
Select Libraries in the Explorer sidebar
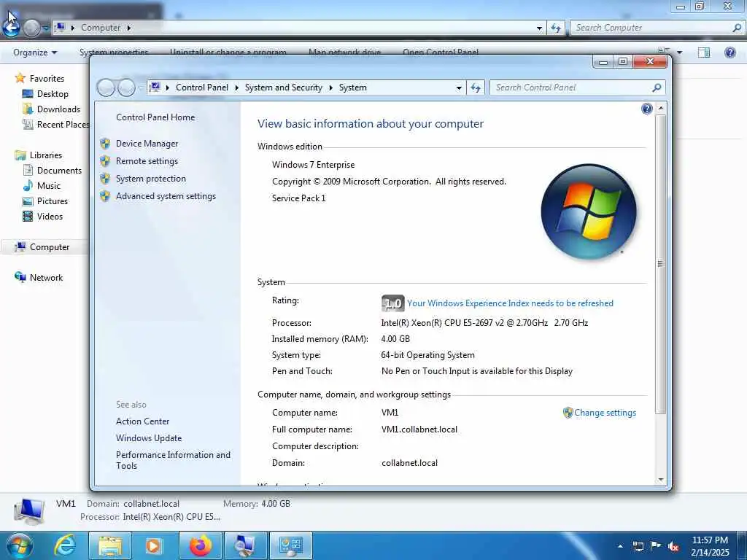pos(46,155)
